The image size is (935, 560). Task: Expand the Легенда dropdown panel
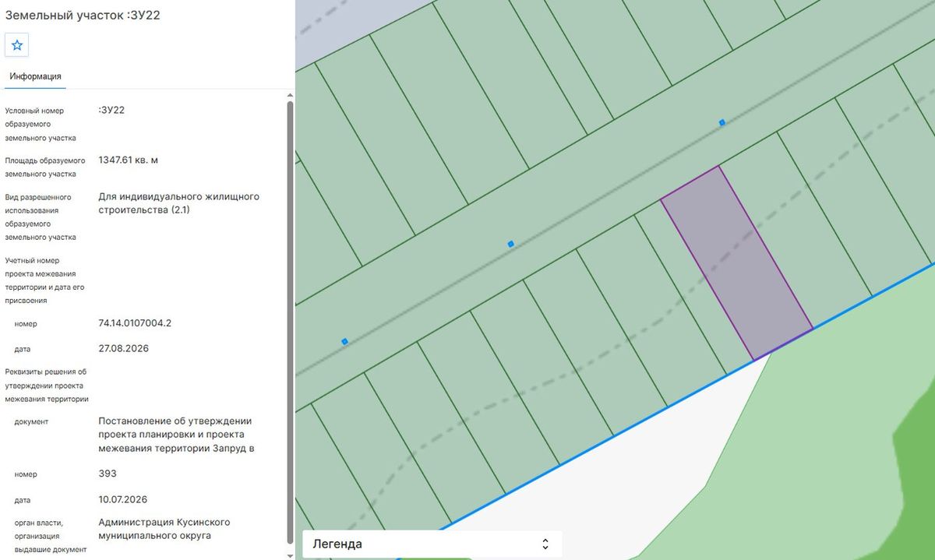pyautogui.click(x=432, y=544)
